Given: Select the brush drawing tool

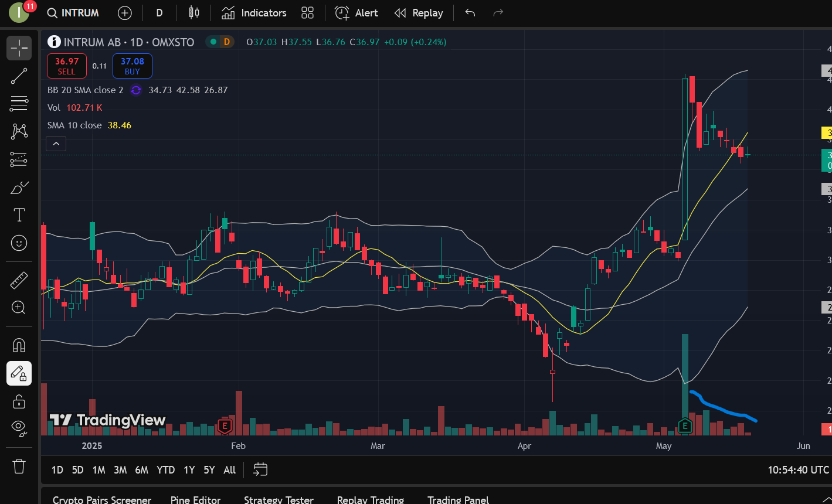Looking at the screenshot, I should (x=19, y=188).
